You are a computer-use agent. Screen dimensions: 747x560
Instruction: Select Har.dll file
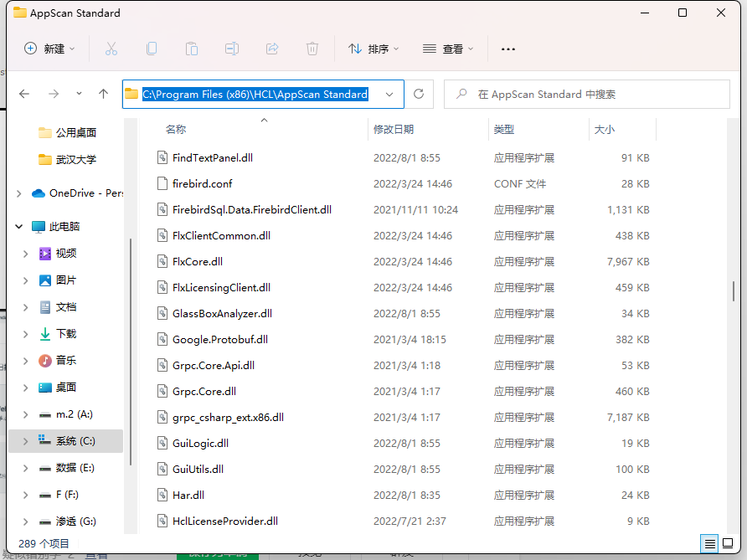[188, 496]
